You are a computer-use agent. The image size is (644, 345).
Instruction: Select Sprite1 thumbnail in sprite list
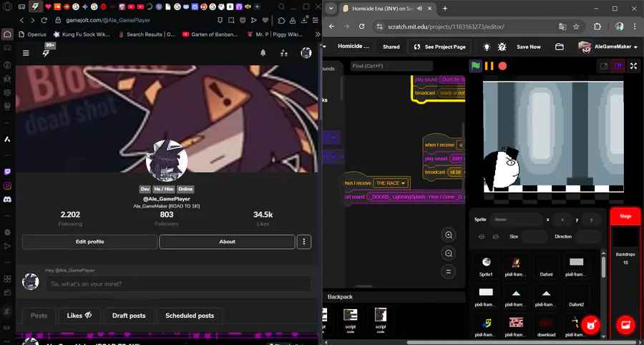[x=486, y=266]
